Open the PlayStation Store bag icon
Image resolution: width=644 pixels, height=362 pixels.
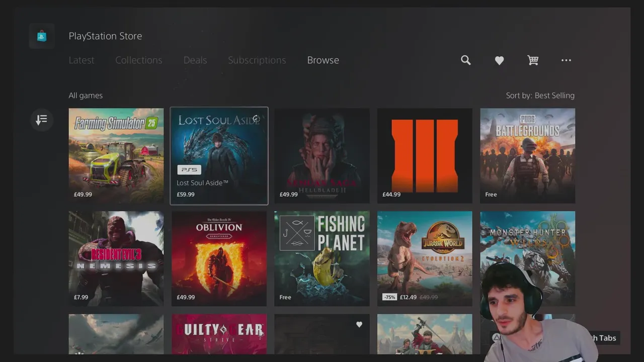tap(42, 36)
